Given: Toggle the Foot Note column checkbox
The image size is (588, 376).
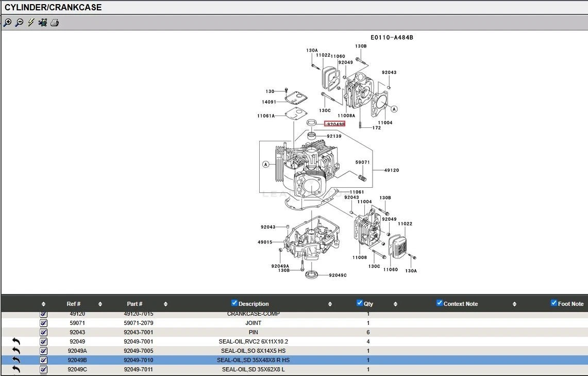Looking at the screenshot, I should pyautogui.click(x=554, y=303).
